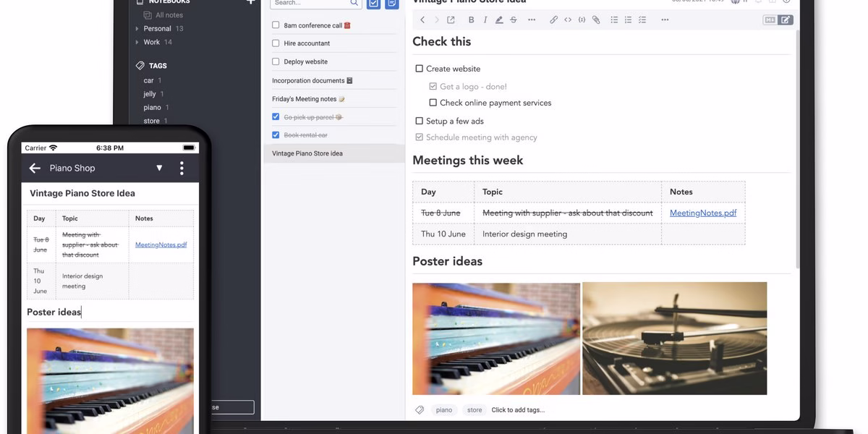
Task: Tick the Create website checkbox
Action: 420,69
